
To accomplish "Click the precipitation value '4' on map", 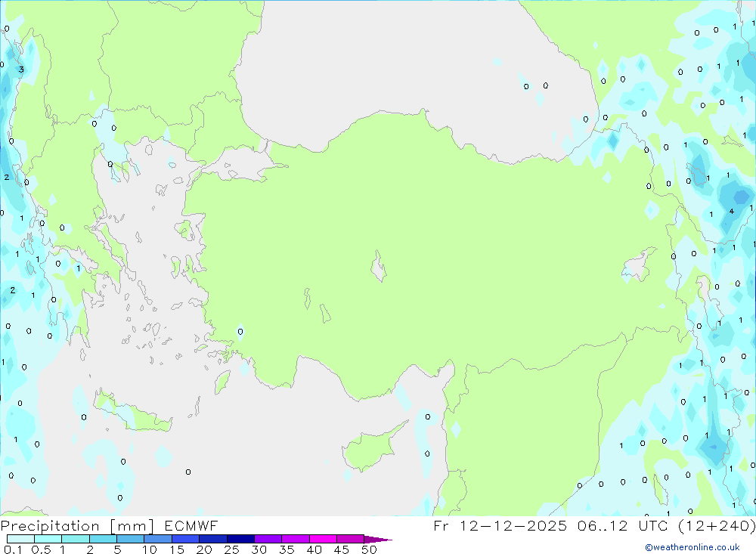I will point(732,211).
